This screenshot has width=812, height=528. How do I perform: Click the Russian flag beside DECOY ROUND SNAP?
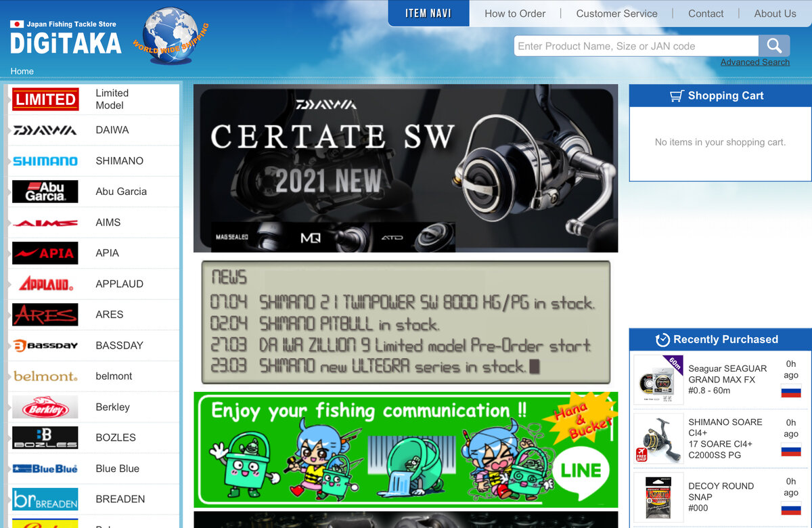(x=791, y=509)
